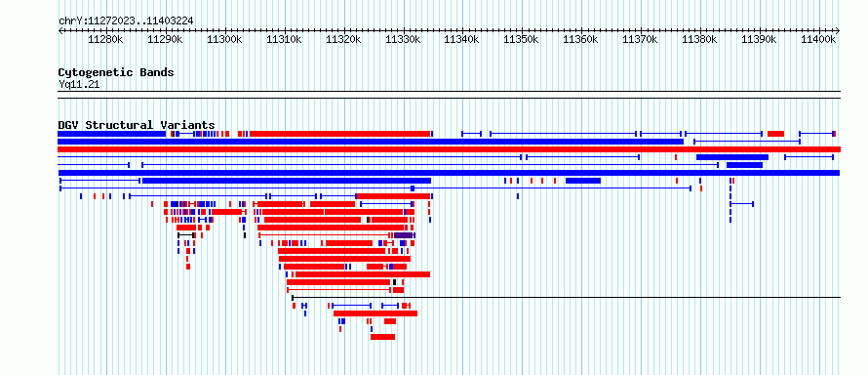Select the long black line variant reaching right edge
The height and width of the screenshot is (375, 868).
pos(567,298)
